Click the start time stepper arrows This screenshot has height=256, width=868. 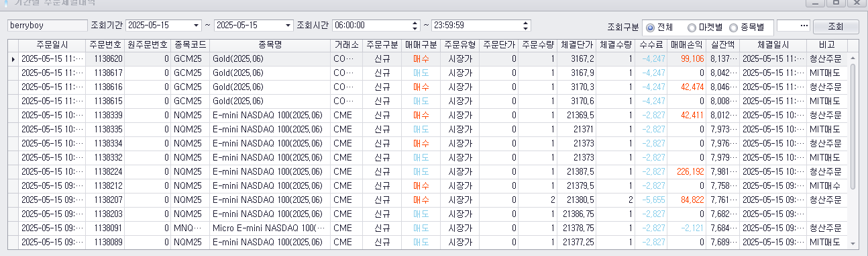(x=414, y=26)
